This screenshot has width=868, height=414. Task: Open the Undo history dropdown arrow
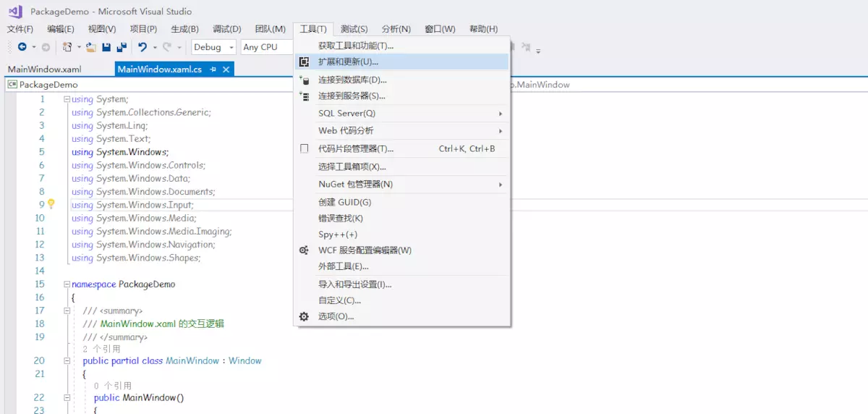(x=154, y=47)
